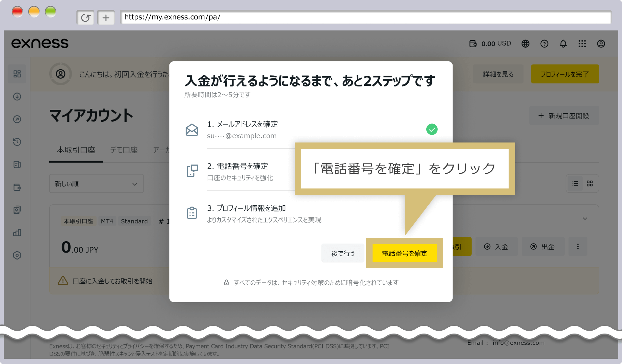Image resolution: width=622 pixels, height=364 pixels.
Task: Click the 0.00 JPY balance
Action: [x=80, y=247]
